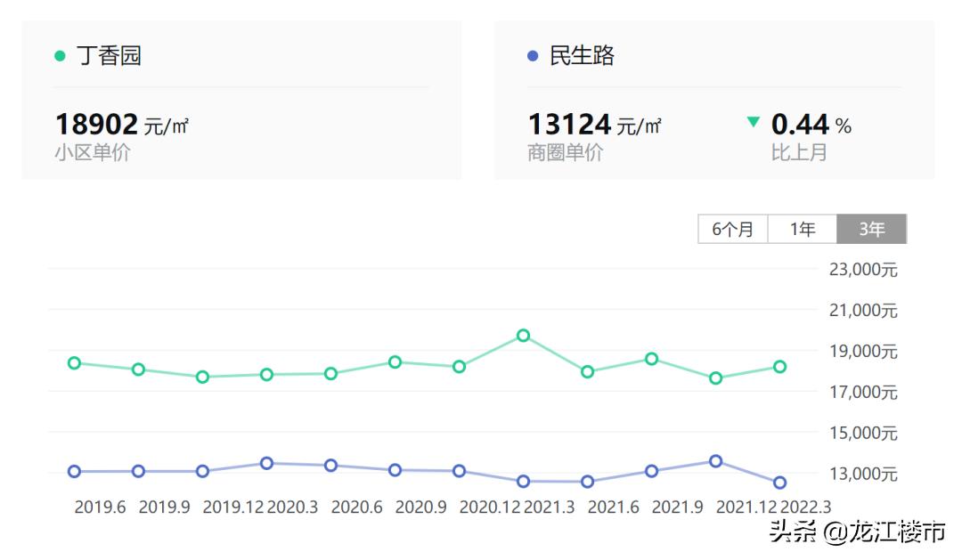Click the green data point above 2021.9

point(651,359)
